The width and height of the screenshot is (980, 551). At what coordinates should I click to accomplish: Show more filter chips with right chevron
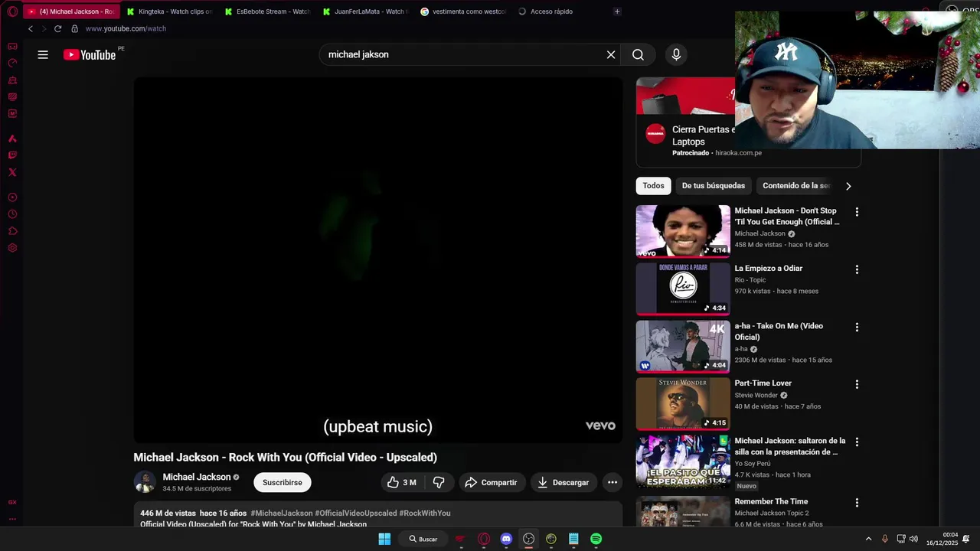(x=848, y=186)
